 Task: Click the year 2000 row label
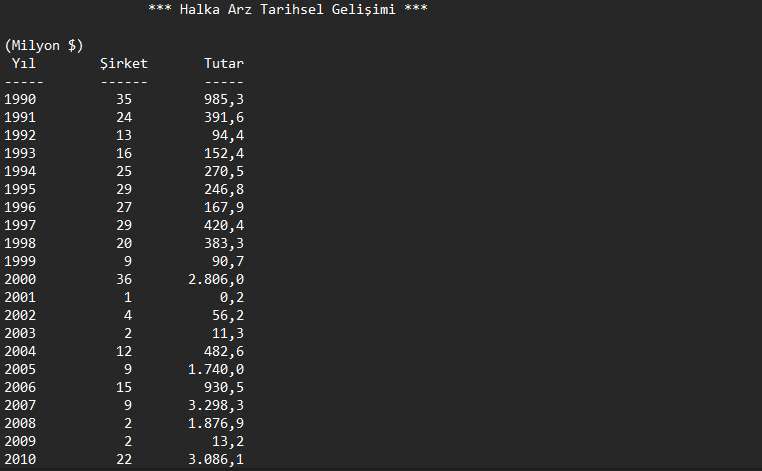coord(20,279)
